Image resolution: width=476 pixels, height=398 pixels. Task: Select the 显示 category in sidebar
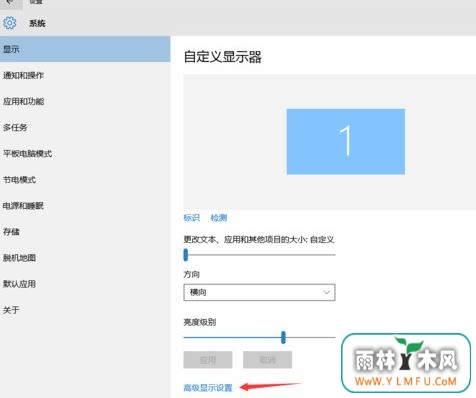85,49
